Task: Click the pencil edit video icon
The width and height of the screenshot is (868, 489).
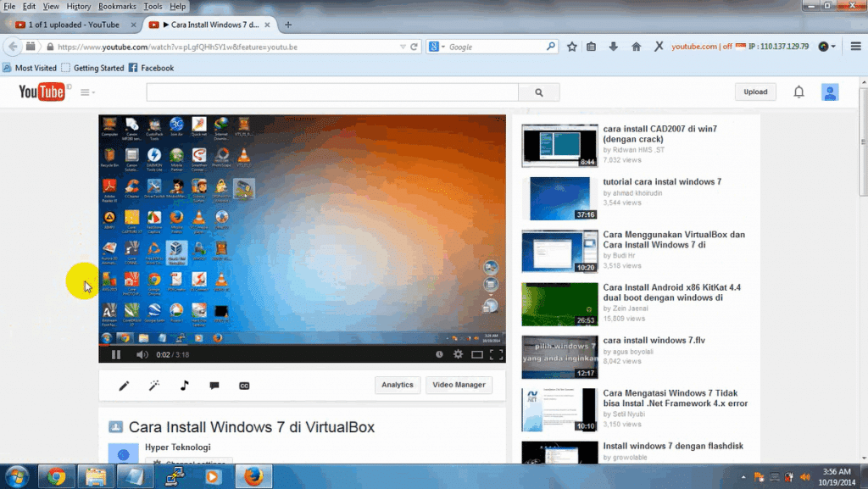Action: pos(124,386)
